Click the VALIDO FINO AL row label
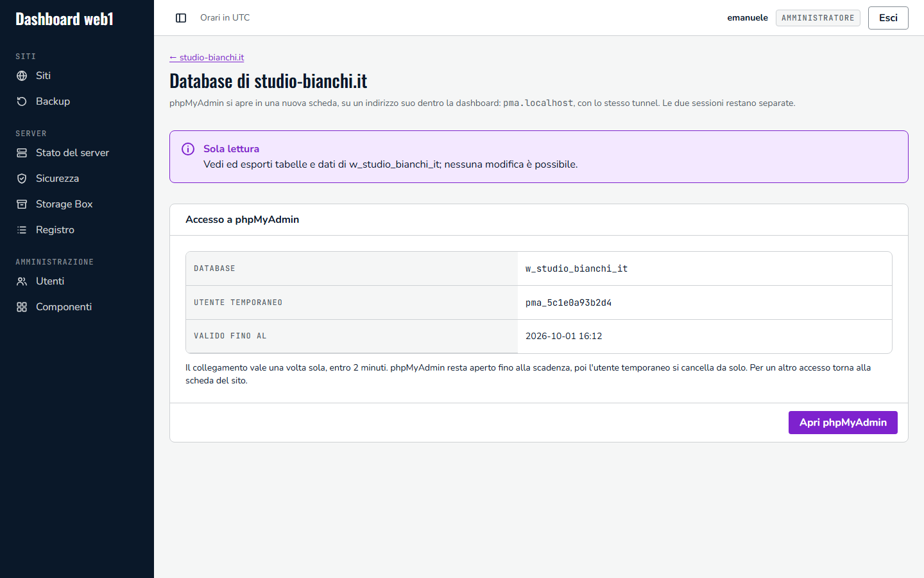 230,336
